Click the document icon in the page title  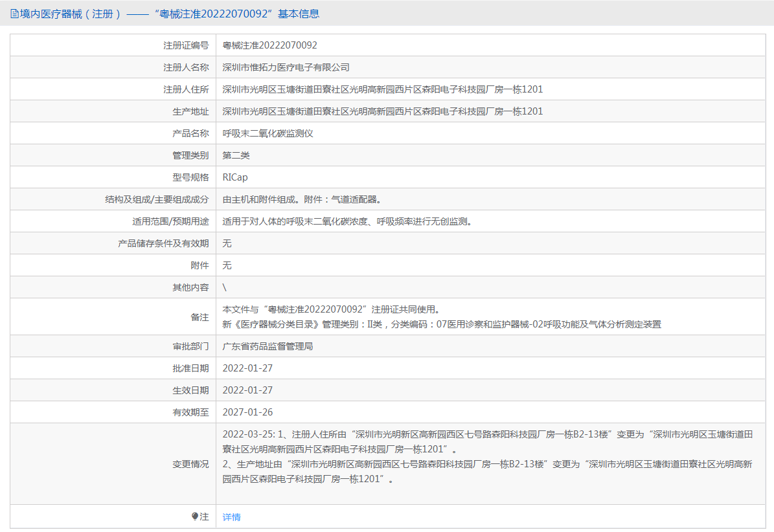pos(14,14)
